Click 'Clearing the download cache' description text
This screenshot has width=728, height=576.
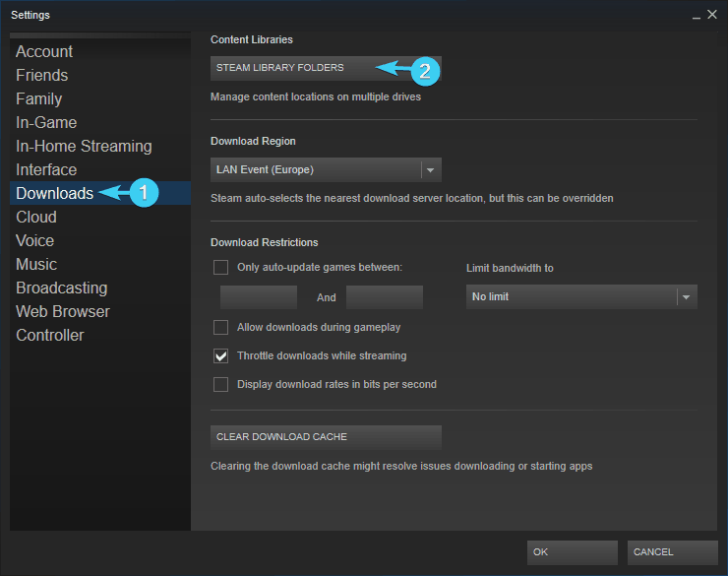point(401,466)
